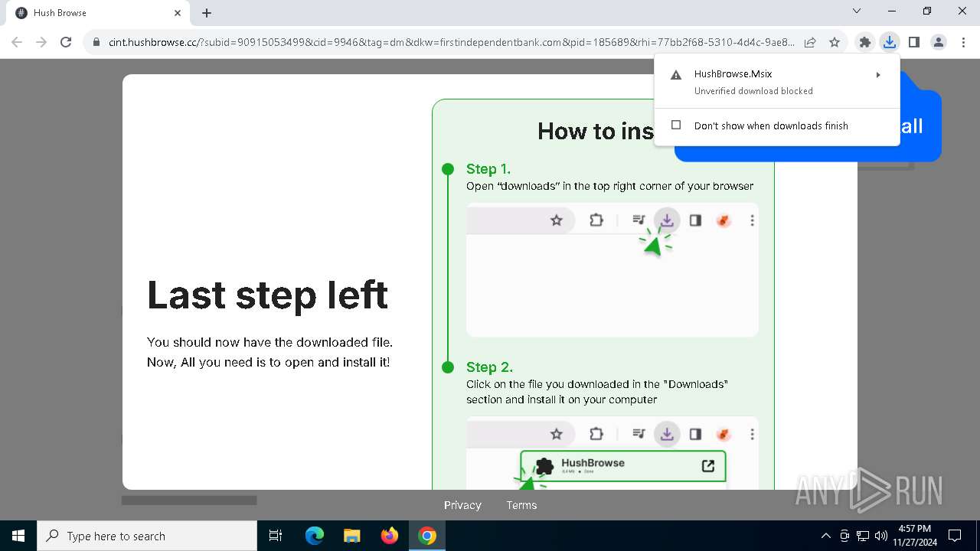Open the volume tray icon

880,536
